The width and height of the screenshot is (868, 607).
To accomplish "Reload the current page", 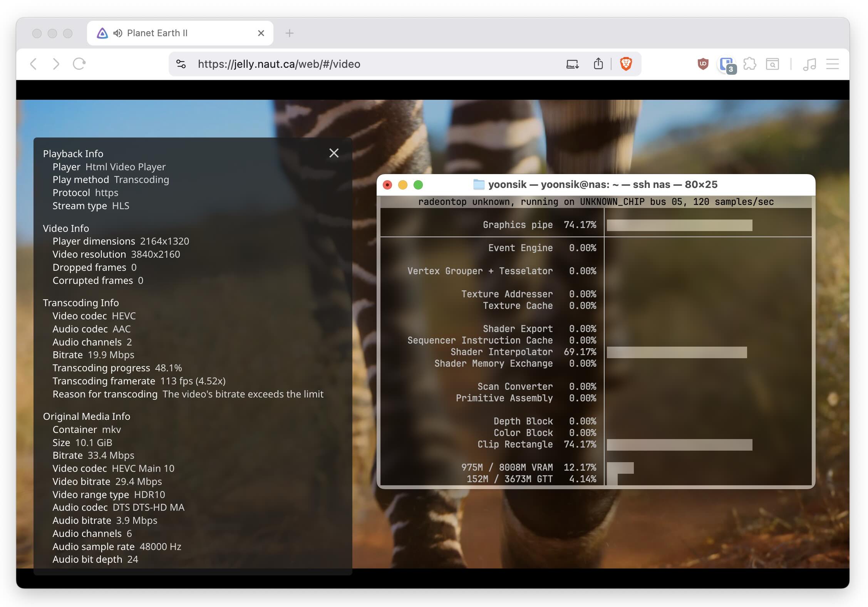I will (x=79, y=64).
